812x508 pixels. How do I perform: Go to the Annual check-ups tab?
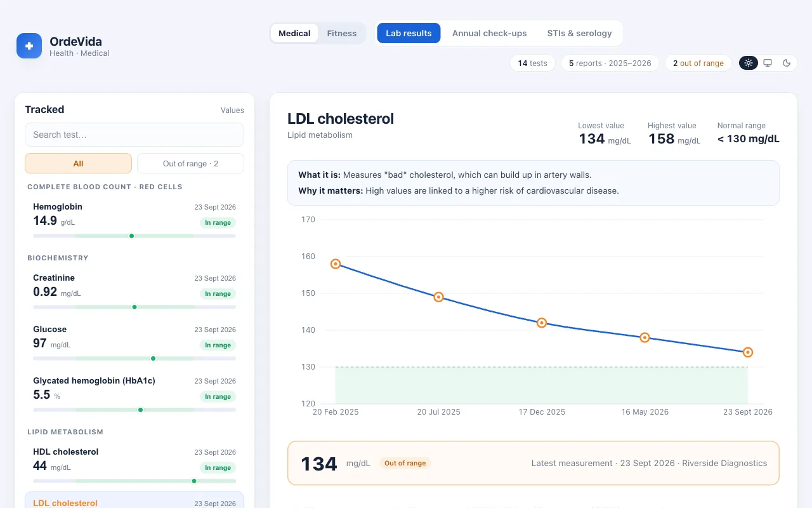(490, 33)
